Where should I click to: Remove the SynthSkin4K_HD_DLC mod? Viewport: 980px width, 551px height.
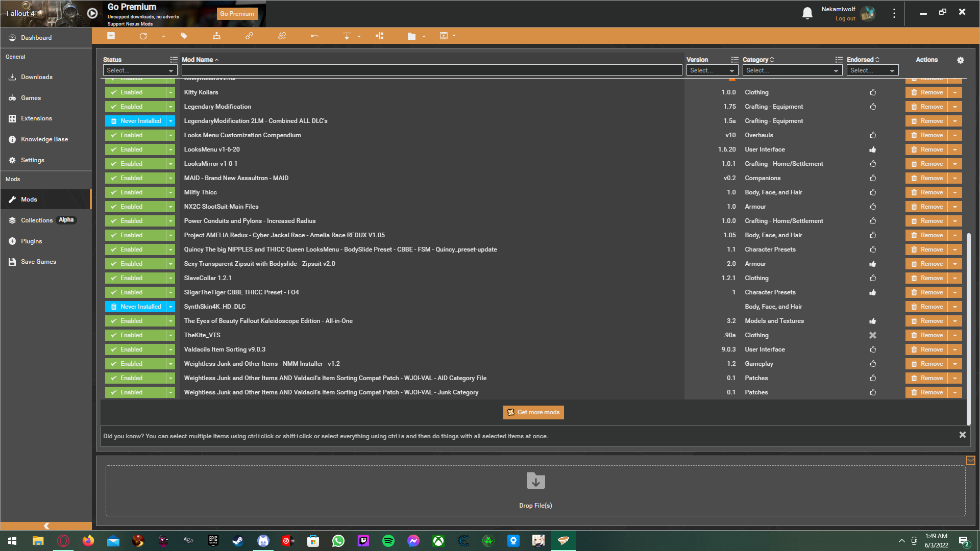tap(927, 307)
